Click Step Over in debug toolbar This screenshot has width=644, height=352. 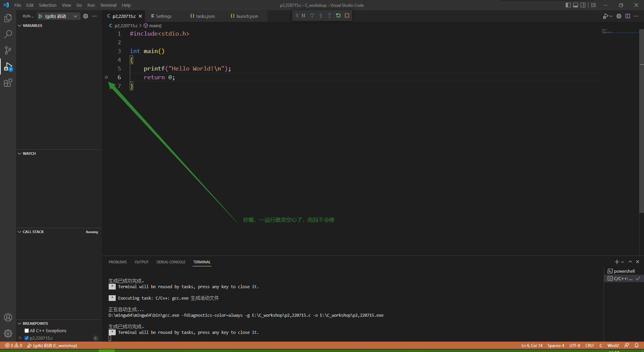point(312,15)
